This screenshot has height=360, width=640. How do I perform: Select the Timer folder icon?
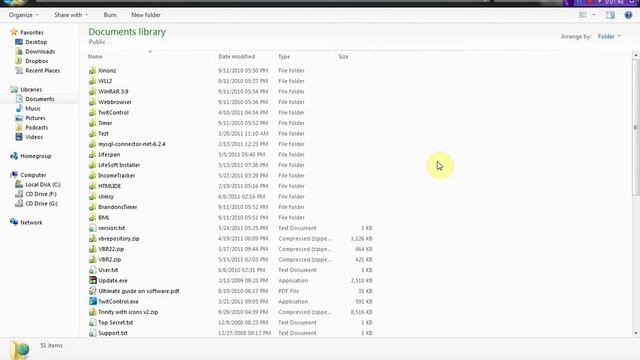(x=93, y=123)
